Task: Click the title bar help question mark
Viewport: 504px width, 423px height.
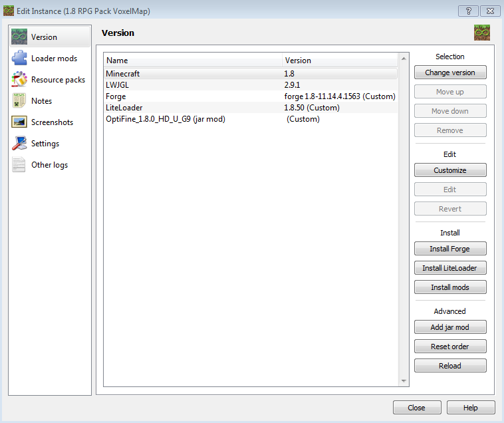Action: 468,11
